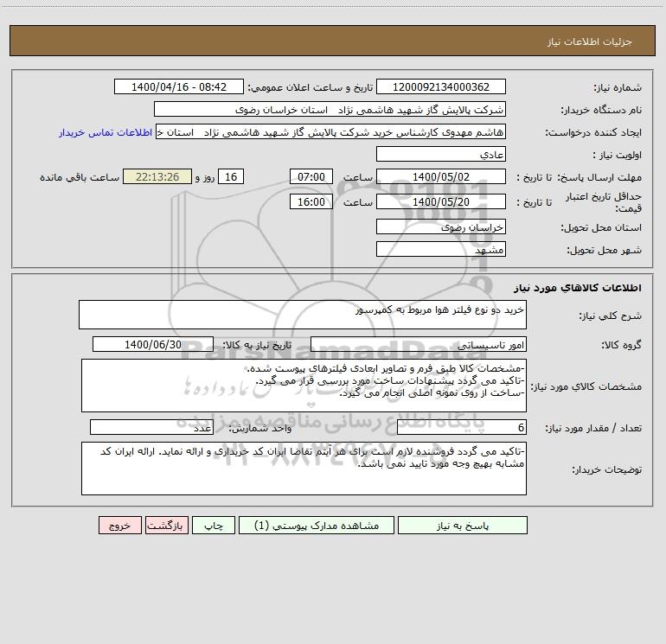Select the شماره نیاز number field

[x=441, y=86]
